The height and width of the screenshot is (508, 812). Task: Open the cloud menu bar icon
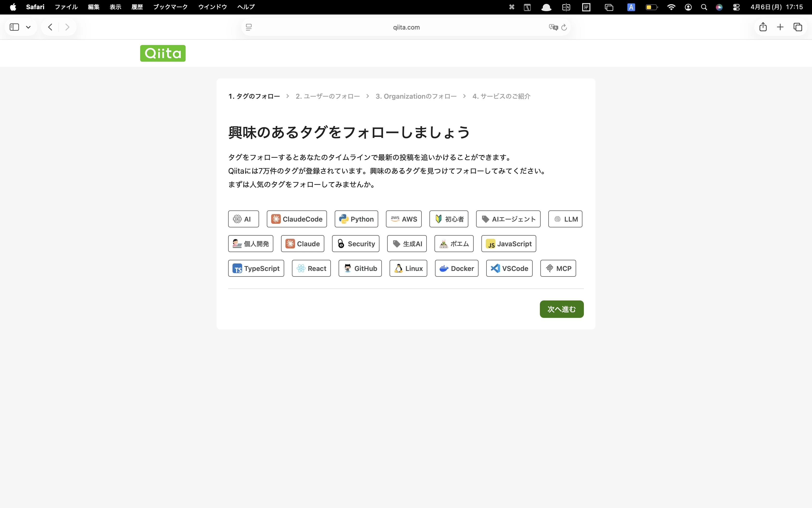tap(546, 7)
